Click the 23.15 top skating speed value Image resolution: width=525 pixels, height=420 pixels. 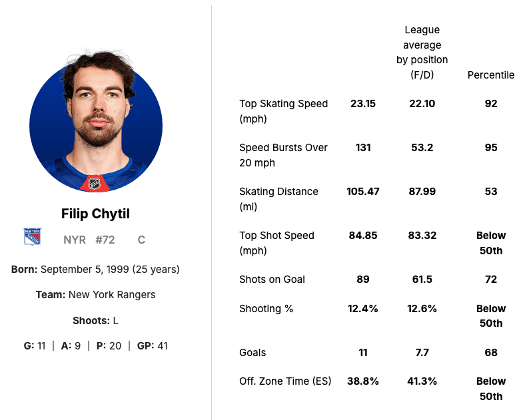point(363,104)
